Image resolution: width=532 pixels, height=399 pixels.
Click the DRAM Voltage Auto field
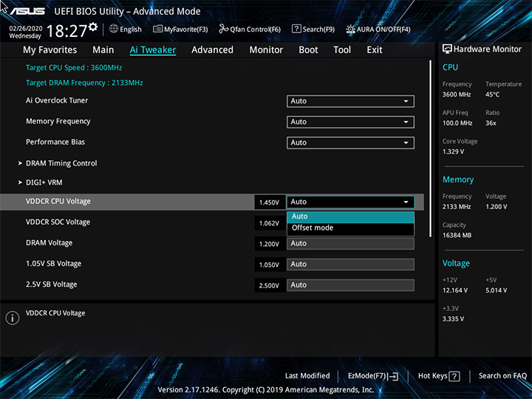(350, 244)
